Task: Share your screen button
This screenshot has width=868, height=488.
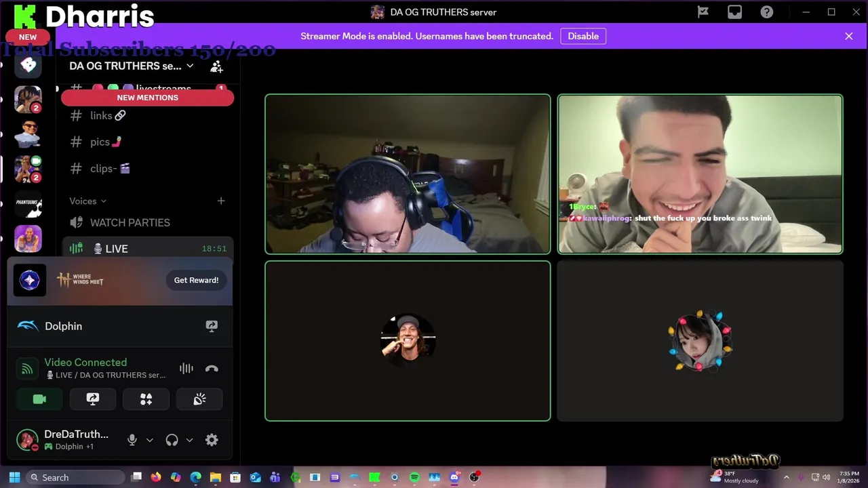Action: (x=93, y=399)
